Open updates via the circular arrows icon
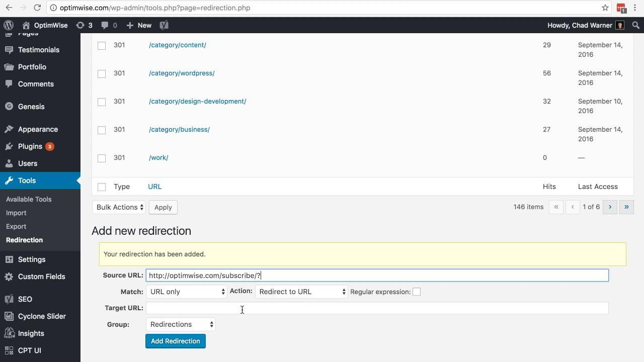Screen dimensions: 644x362 click(x=80, y=25)
